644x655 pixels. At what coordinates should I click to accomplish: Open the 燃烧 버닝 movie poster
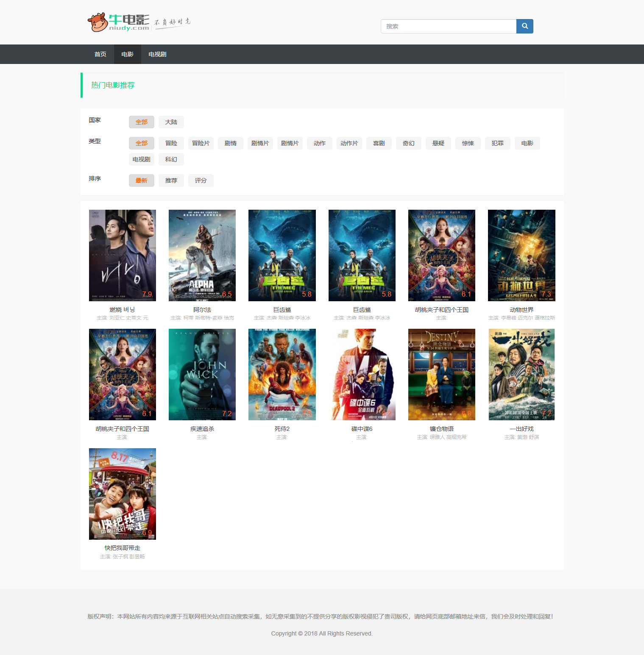(123, 255)
